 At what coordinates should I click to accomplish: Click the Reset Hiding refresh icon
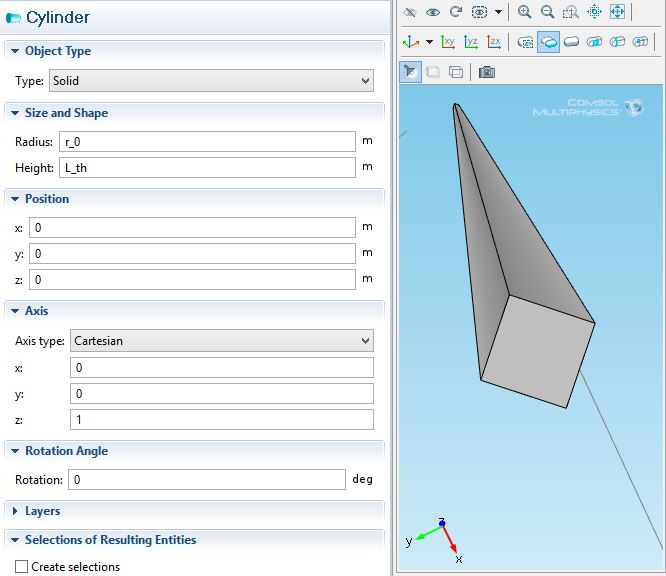point(456,12)
